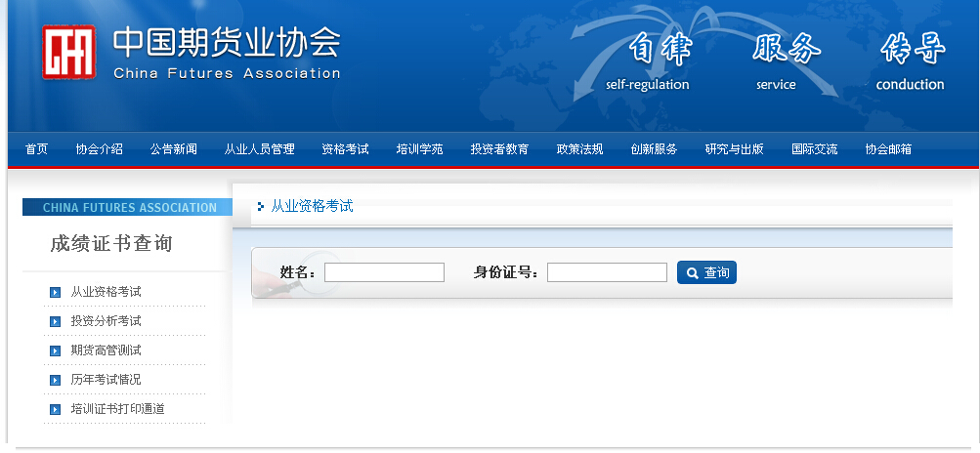
Task: View 历年考试情况 sidebar link
Action: point(106,380)
